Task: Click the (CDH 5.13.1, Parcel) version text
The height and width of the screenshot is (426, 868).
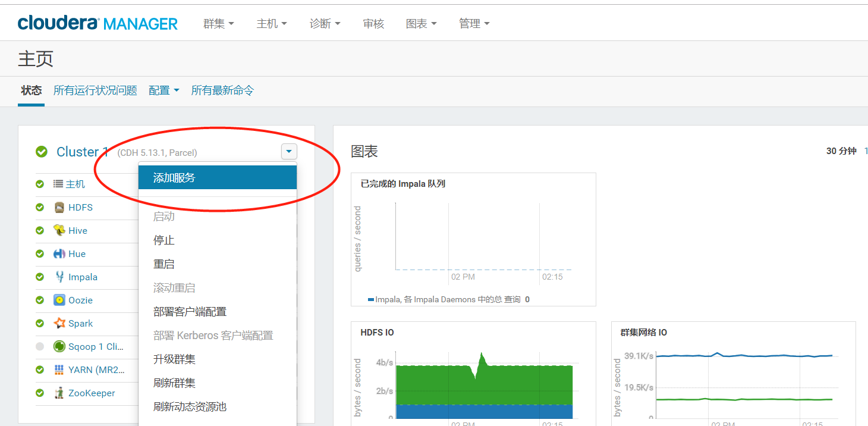Action: point(158,153)
